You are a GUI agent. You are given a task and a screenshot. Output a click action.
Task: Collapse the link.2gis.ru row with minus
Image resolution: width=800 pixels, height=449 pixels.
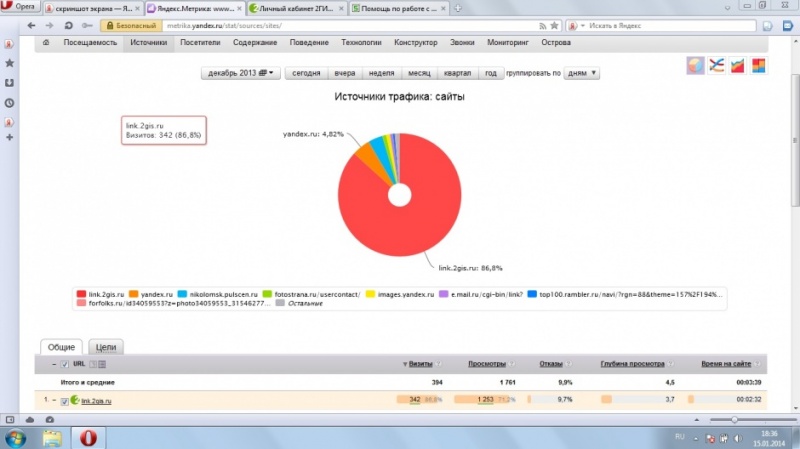click(54, 400)
